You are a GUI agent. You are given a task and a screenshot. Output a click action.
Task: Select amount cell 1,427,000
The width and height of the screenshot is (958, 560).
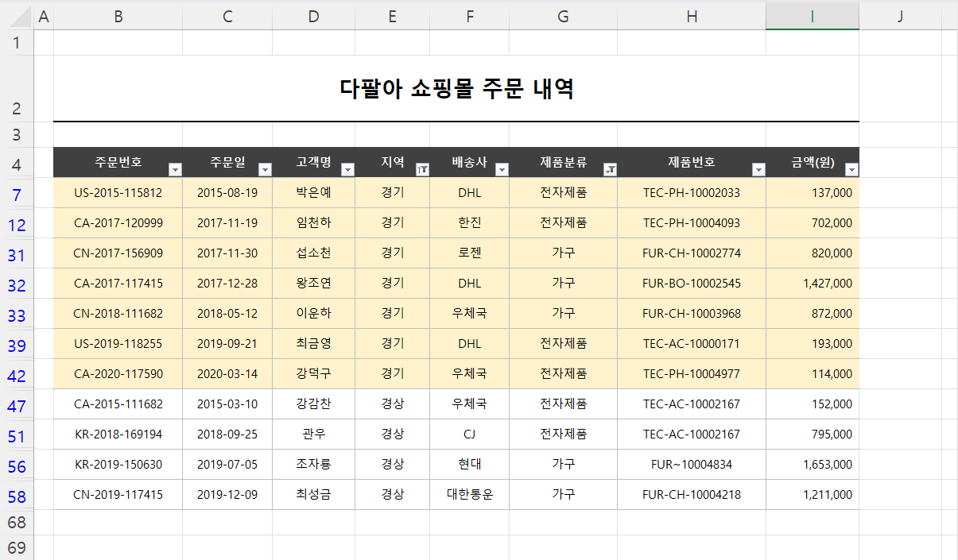coord(813,284)
